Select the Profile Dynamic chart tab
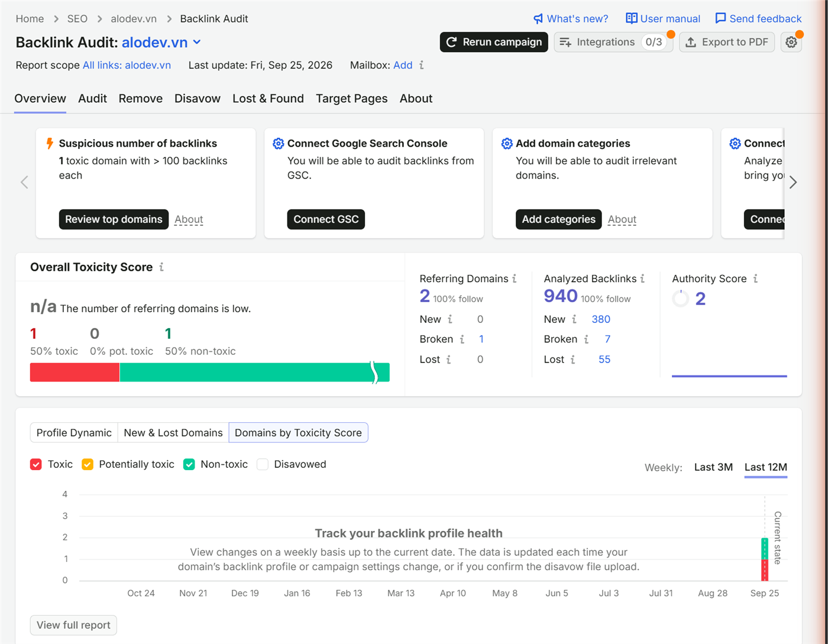 tap(74, 433)
